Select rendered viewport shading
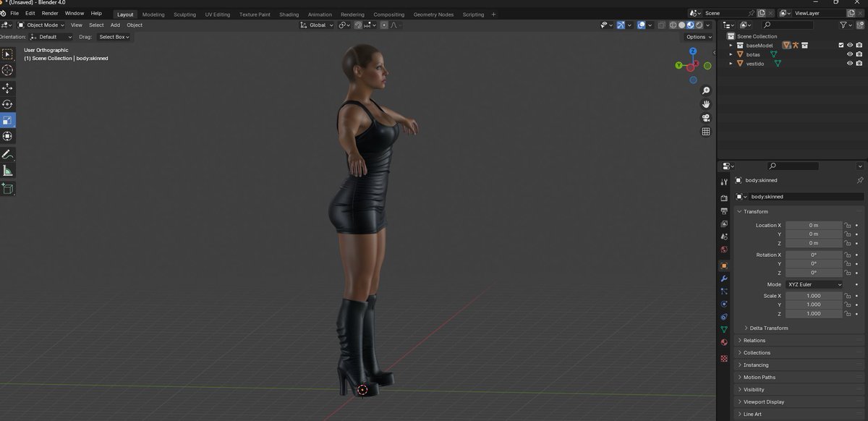Screen dimensions: 868x421 coord(699,25)
